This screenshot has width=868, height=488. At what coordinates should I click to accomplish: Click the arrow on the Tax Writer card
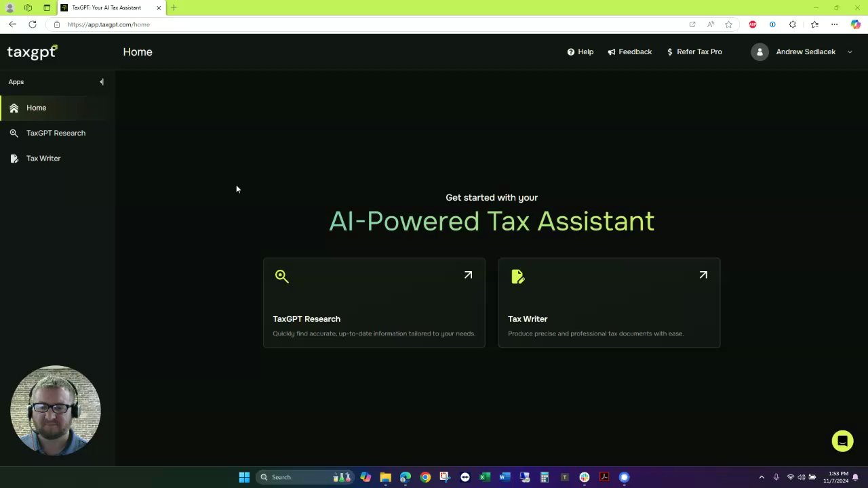click(703, 274)
